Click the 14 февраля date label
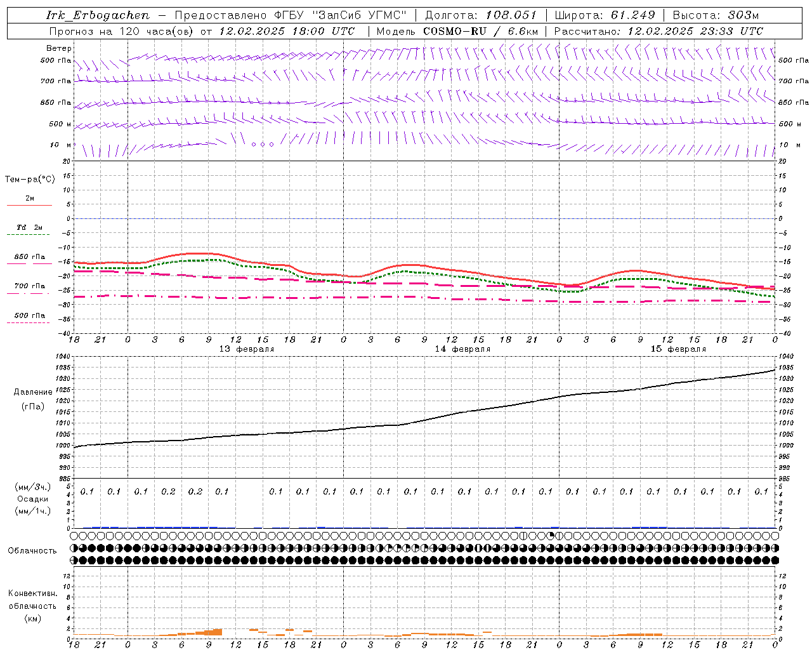The image size is (812, 650). [462, 349]
